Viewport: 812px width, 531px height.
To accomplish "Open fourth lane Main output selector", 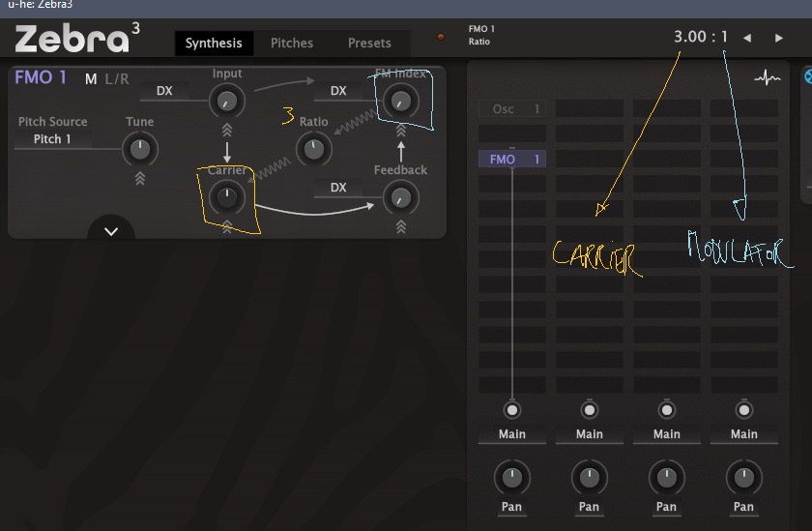I will click(x=744, y=434).
